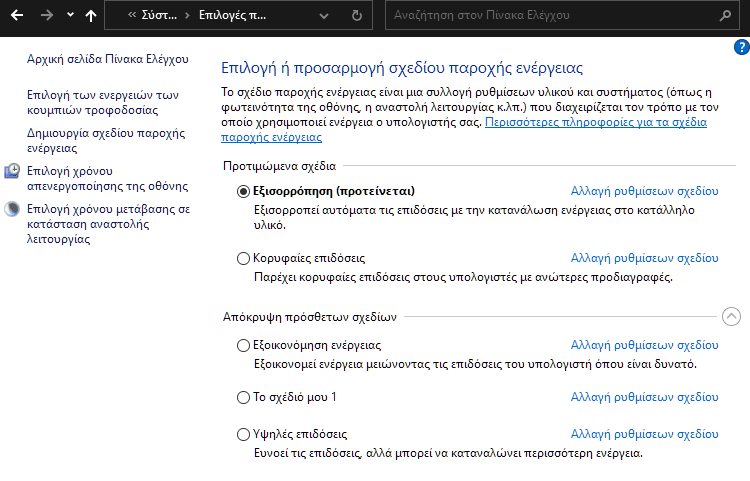The height and width of the screenshot is (481, 750).
Task: Open Help with the question mark icon
Action: click(742, 47)
